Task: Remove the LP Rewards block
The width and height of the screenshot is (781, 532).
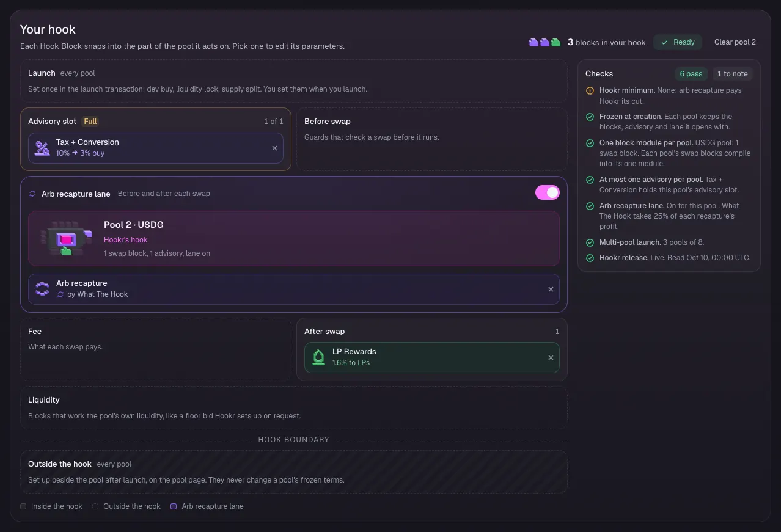Action: pos(551,357)
